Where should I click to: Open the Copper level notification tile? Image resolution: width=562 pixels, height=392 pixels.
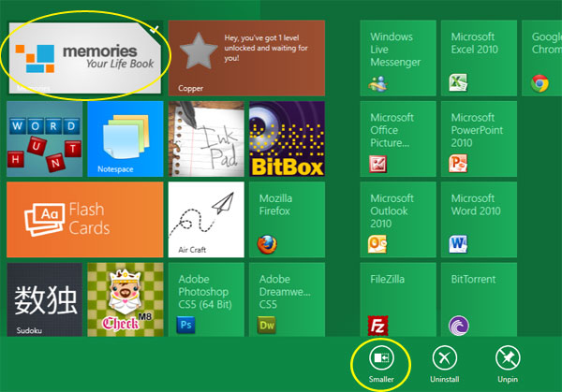(x=246, y=58)
